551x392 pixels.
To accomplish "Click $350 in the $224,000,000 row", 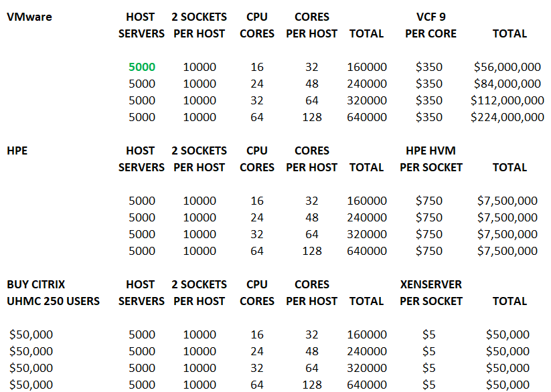I will tap(428, 117).
